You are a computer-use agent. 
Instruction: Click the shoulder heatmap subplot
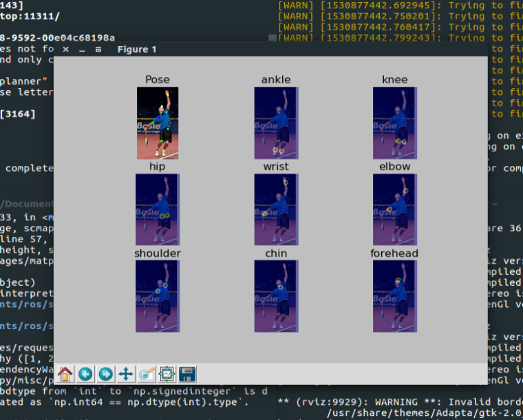click(x=158, y=296)
